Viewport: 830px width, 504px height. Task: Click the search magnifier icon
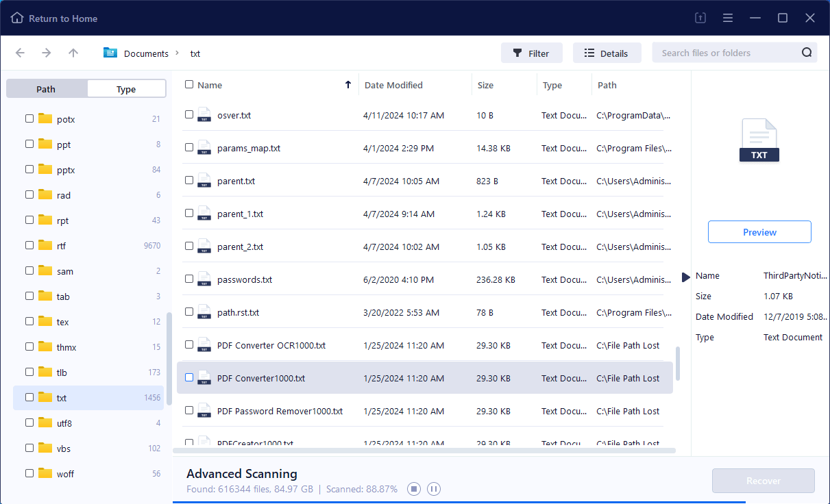[806, 53]
